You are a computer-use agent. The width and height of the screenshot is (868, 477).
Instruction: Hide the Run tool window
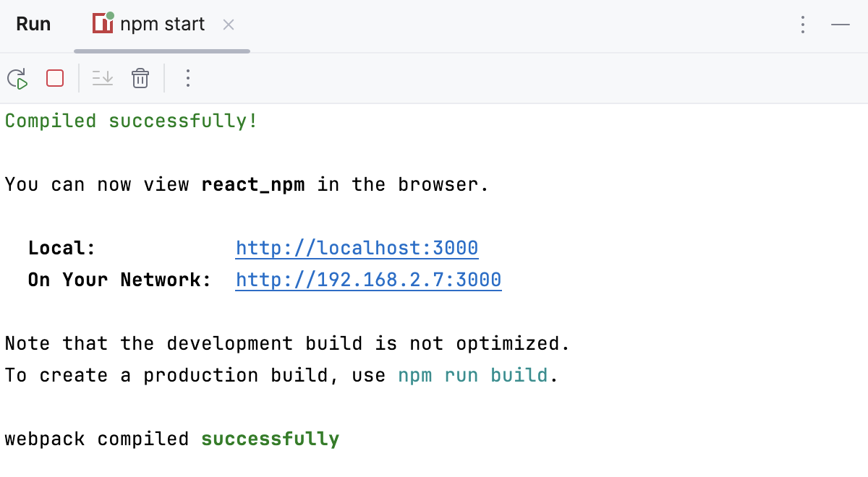[840, 24]
